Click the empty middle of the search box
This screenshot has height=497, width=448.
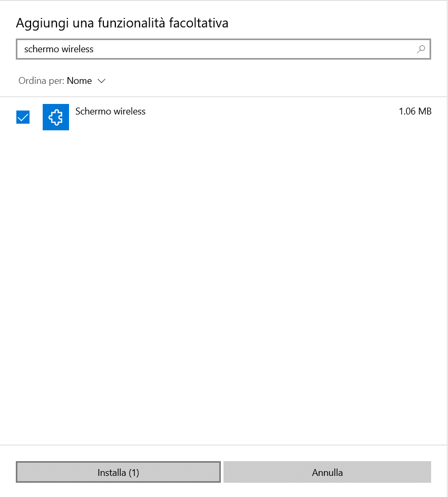(x=253, y=49)
